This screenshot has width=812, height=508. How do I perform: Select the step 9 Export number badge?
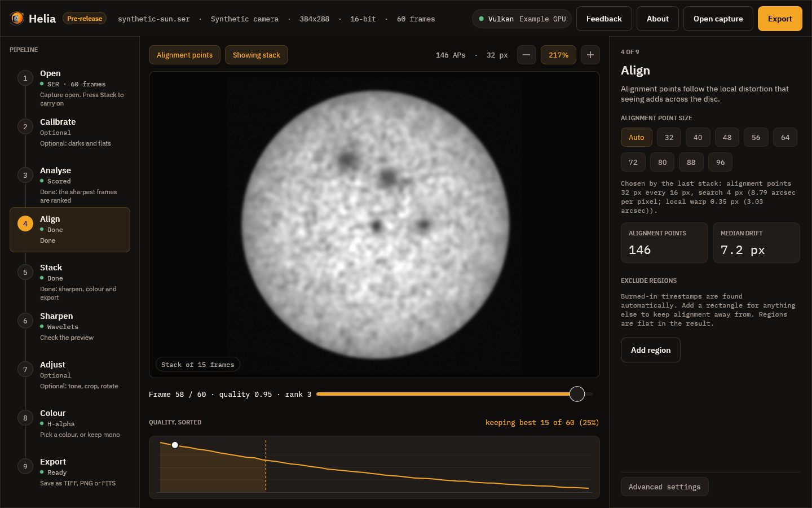[x=25, y=466]
